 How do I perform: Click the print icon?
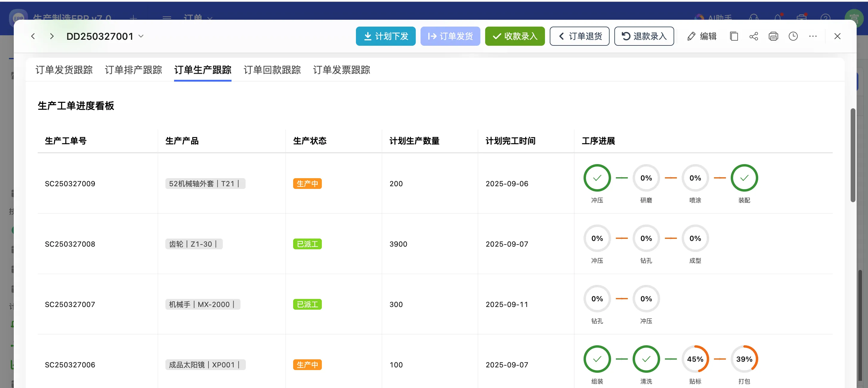click(x=773, y=36)
